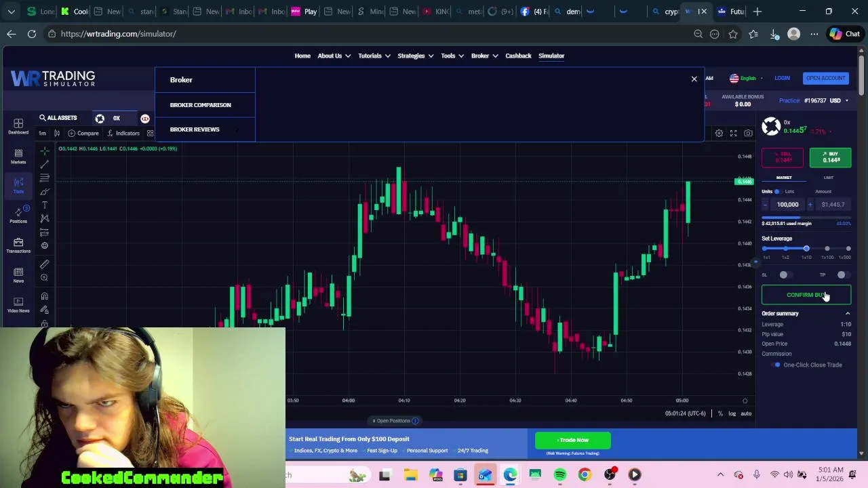Expand the About Us menu

334,56
